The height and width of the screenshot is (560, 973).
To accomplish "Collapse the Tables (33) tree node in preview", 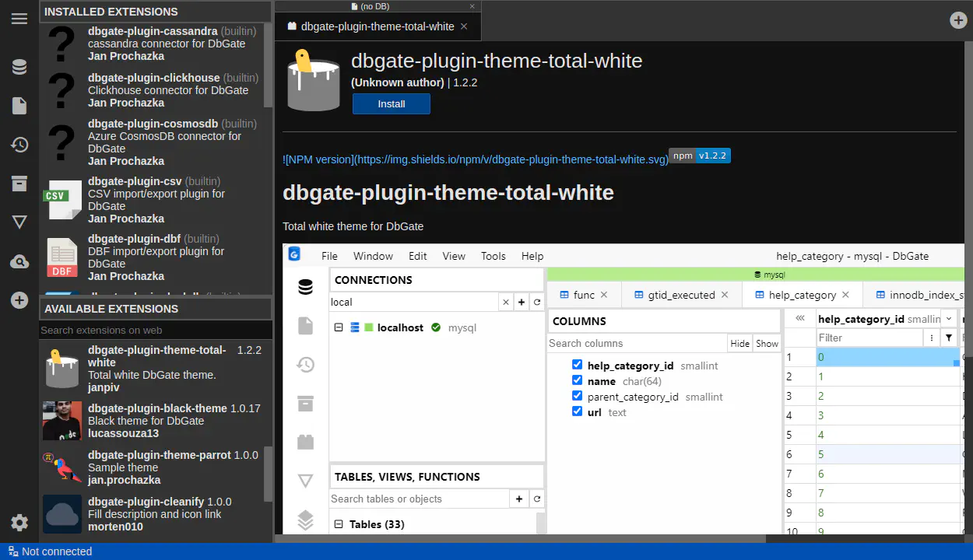I will pyautogui.click(x=339, y=524).
